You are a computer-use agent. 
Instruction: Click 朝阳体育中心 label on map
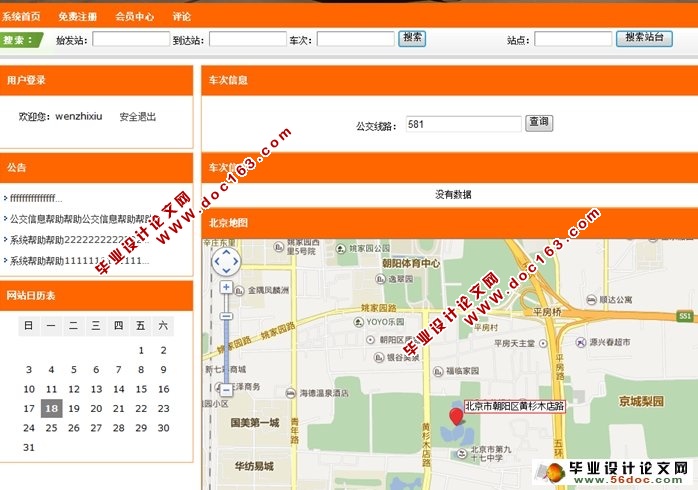tap(411, 263)
